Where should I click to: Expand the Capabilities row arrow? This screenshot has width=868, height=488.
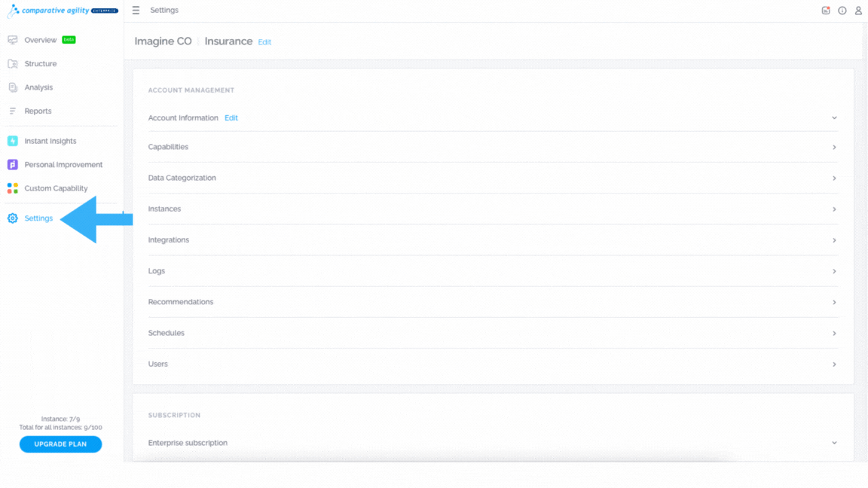(x=833, y=147)
